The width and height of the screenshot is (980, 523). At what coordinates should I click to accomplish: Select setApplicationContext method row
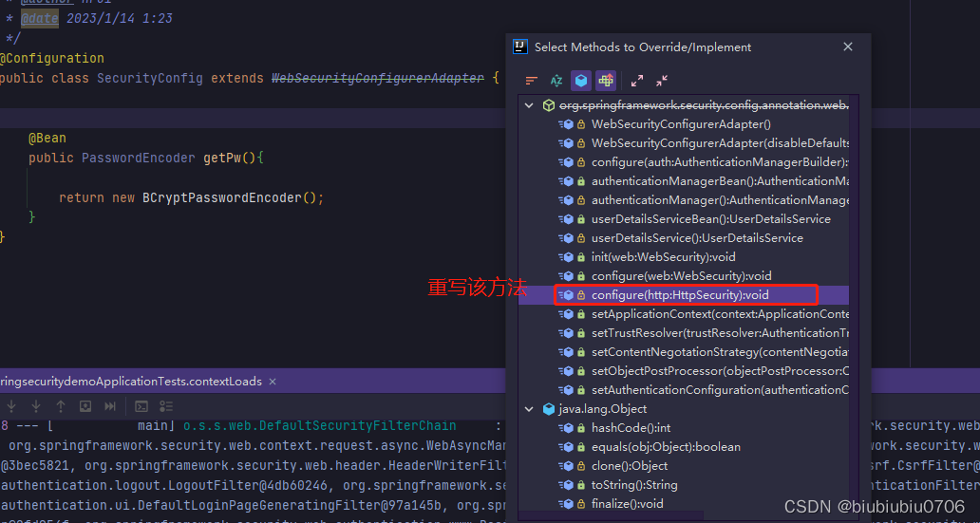coord(684,314)
